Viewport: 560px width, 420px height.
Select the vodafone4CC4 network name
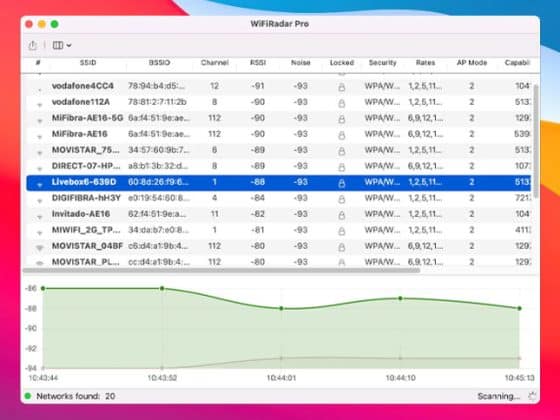click(x=82, y=86)
